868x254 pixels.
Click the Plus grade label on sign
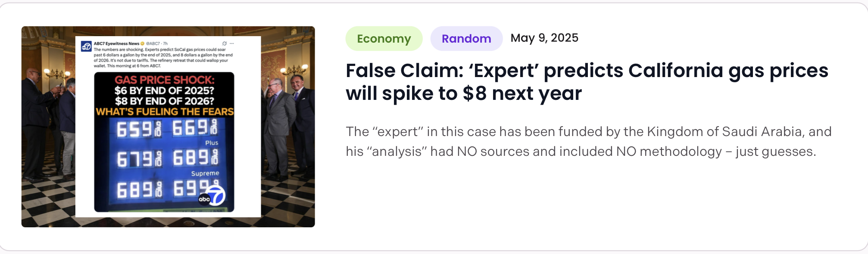coord(212,143)
